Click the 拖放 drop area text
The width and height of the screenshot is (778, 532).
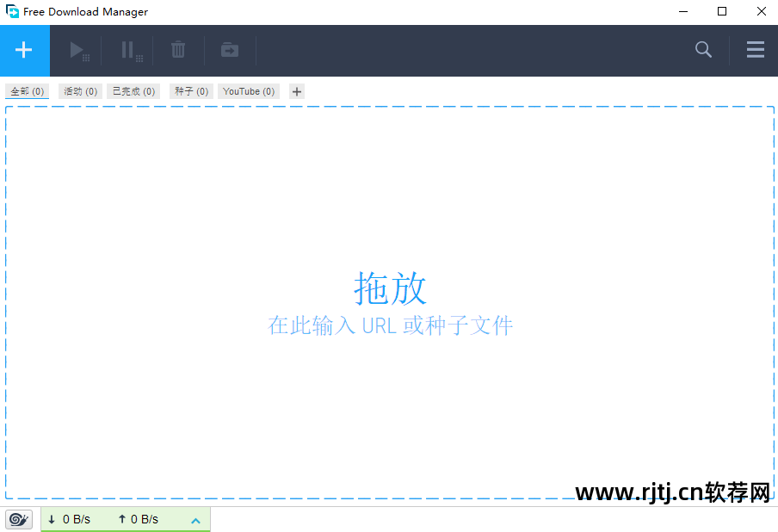(x=390, y=288)
